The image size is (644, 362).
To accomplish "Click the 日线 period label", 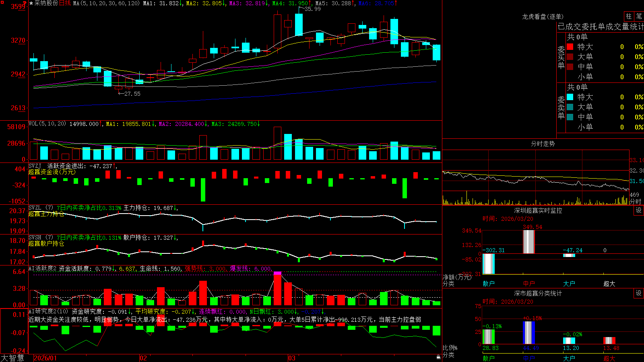I will pyautogui.click(x=65, y=3).
